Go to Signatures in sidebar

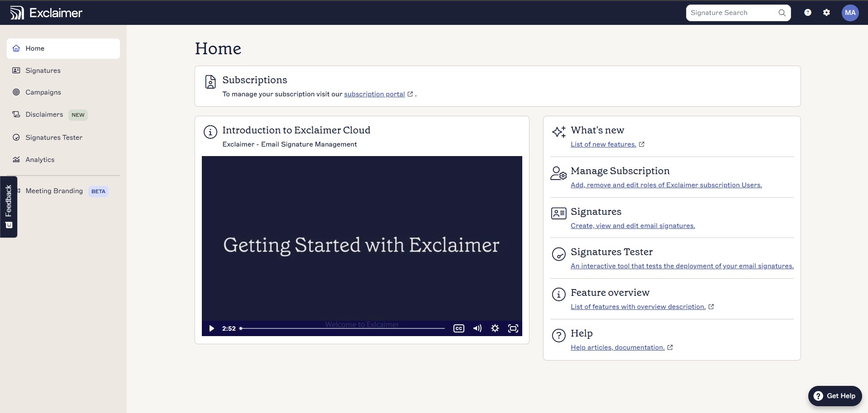pos(43,71)
